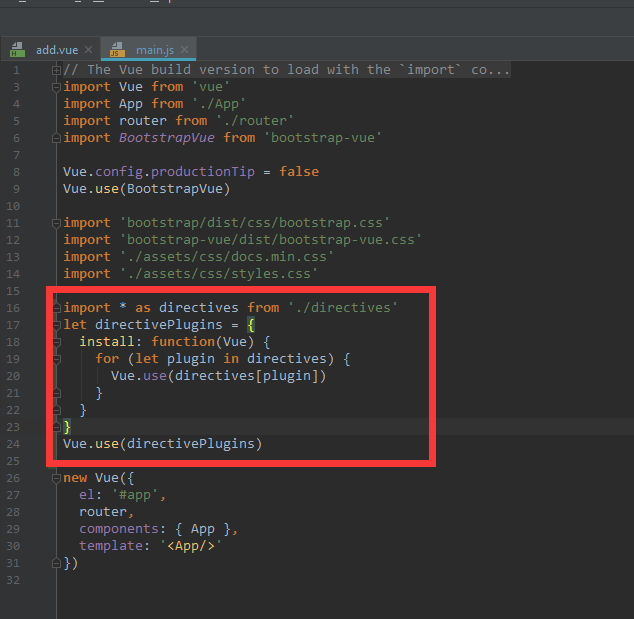Expand the folded comment on line 1

click(57, 70)
